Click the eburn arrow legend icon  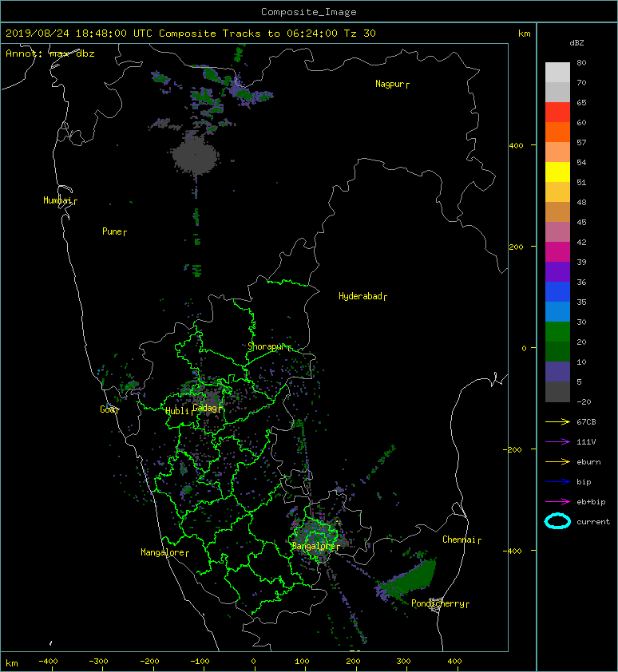click(557, 462)
